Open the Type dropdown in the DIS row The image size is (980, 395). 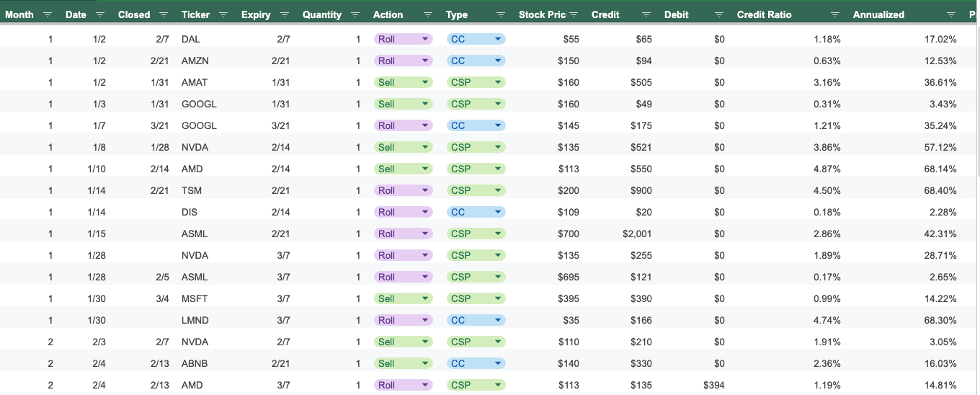coord(498,212)
